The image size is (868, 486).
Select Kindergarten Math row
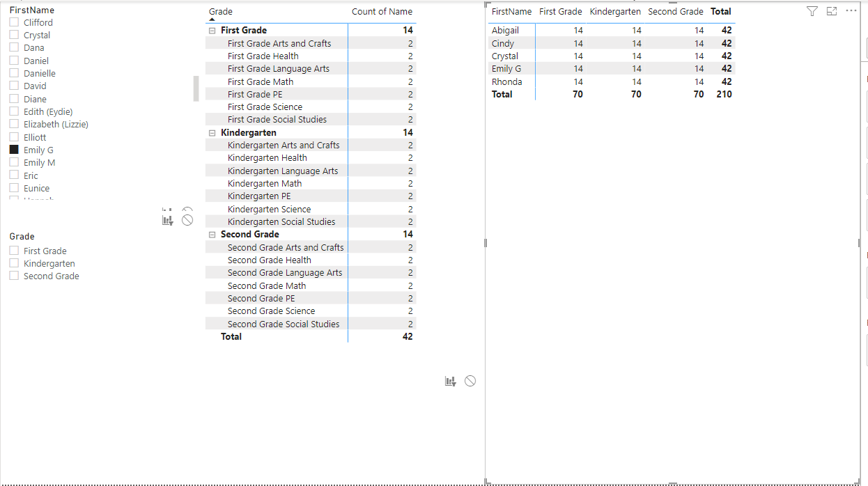(x=311, y=184)
